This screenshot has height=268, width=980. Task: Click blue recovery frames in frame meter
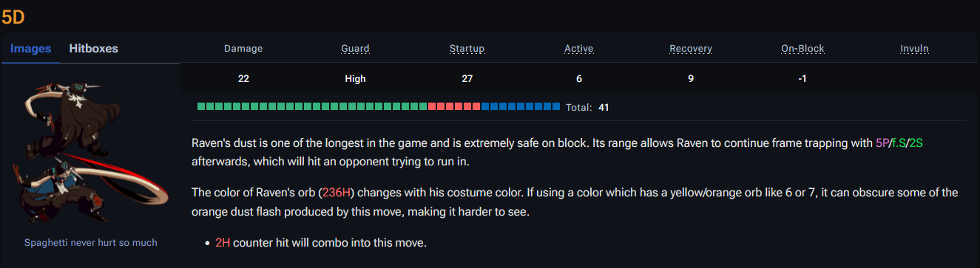521,107
